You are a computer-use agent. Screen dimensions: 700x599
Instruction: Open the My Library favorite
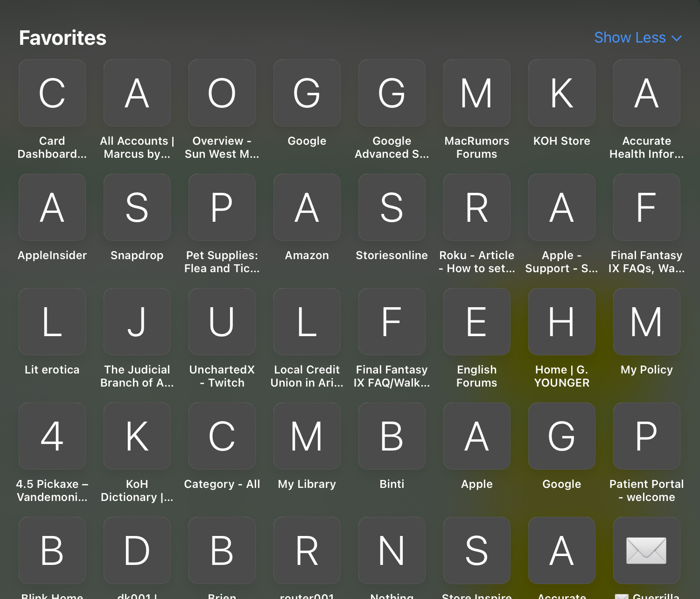pyautogui.click(x=307, y=436)
